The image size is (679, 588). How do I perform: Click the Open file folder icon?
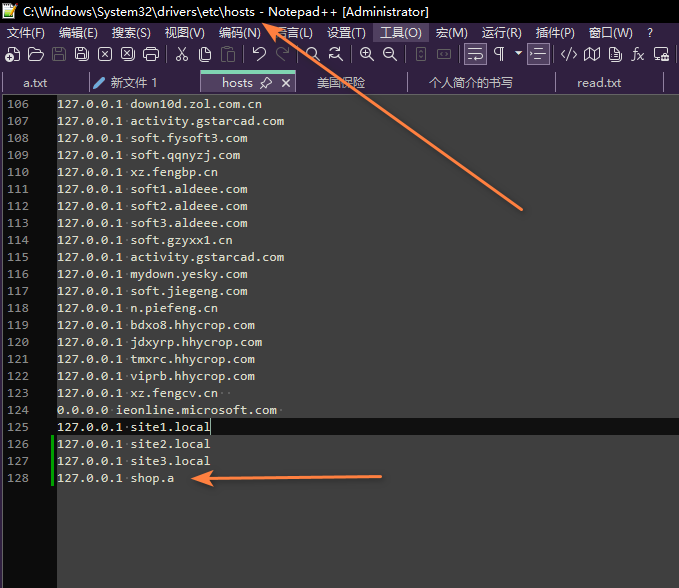36,54
